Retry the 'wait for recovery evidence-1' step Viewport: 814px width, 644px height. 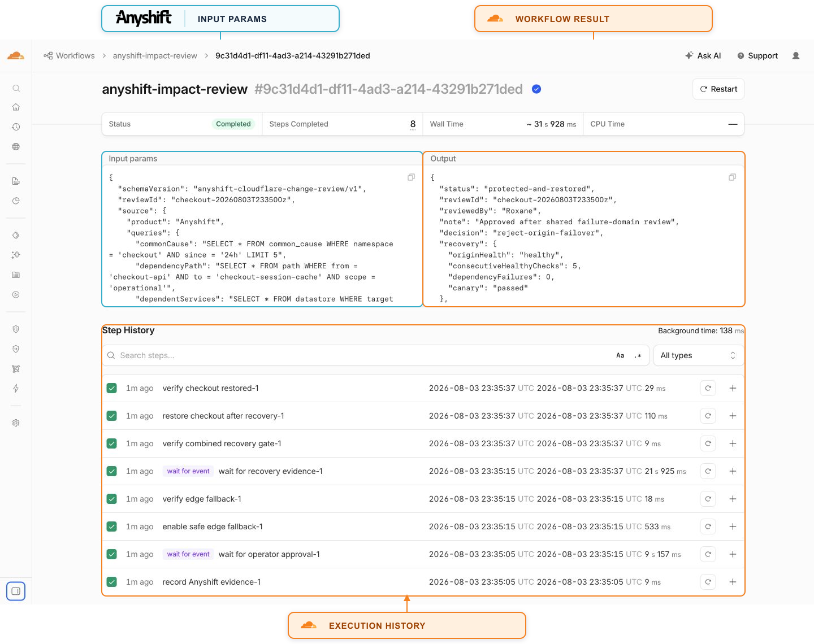click(708, 471)
